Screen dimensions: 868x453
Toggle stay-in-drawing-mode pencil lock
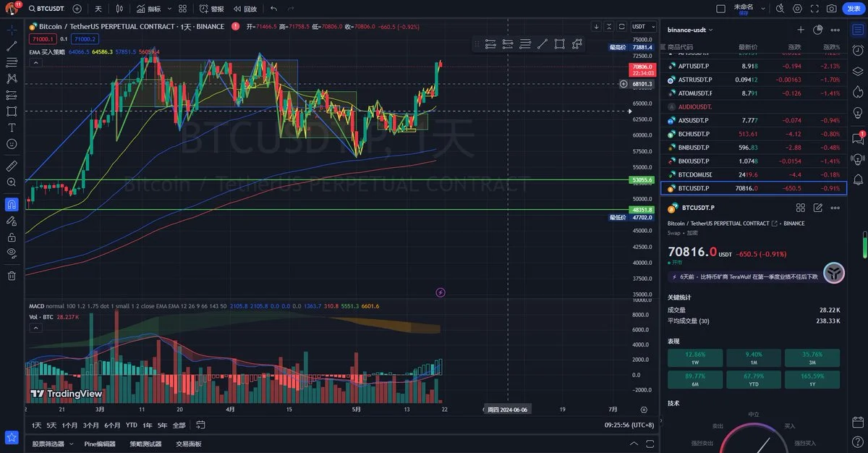tap(12, 220)
